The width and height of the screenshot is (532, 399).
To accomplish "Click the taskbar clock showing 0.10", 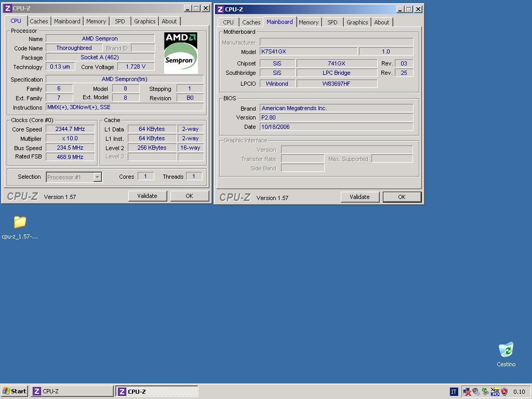I will pos(519,392).
